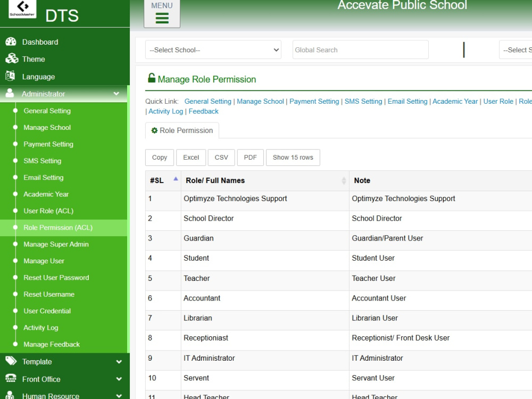Open Manage Feedback in sidebar
Viewport: 532px width, 399px height.
pyautogui.click(x=52, y=344)
